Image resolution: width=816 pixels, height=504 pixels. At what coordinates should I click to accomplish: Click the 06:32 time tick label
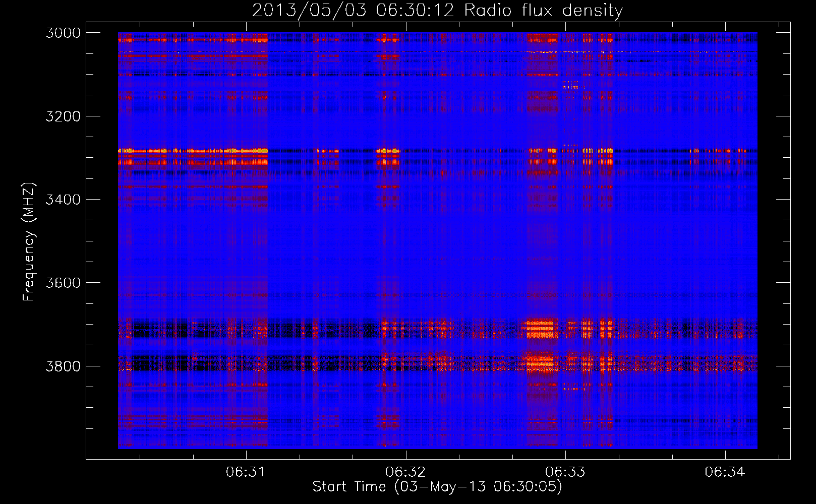405,472
